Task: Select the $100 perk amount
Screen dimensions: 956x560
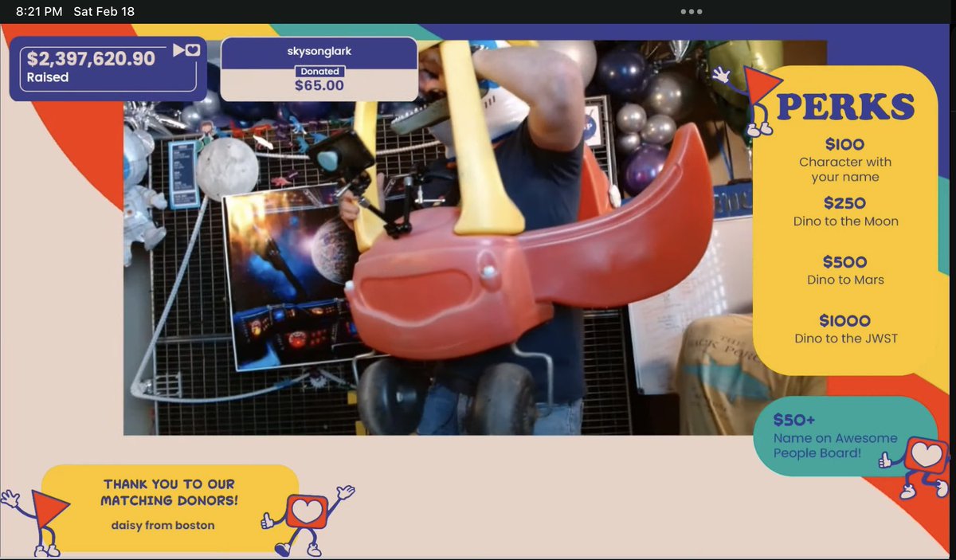Action: pos(844,145)
